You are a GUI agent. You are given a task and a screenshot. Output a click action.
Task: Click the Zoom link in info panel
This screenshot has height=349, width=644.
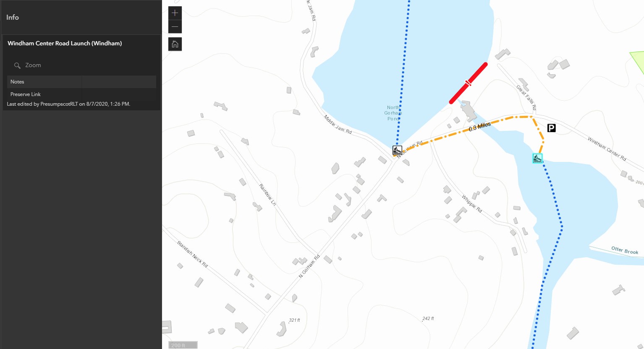(33, 65)
